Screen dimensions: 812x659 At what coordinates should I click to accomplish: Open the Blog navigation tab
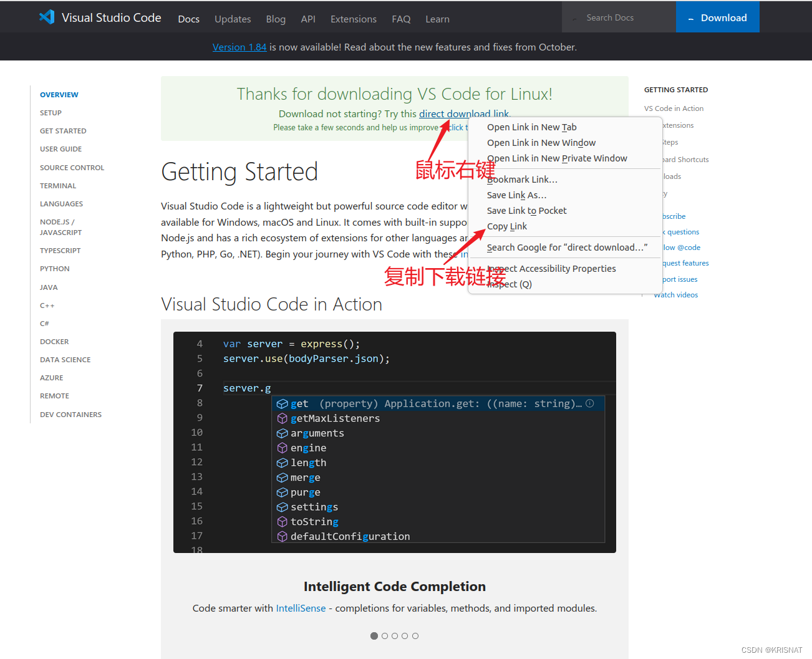pos(276,19)
